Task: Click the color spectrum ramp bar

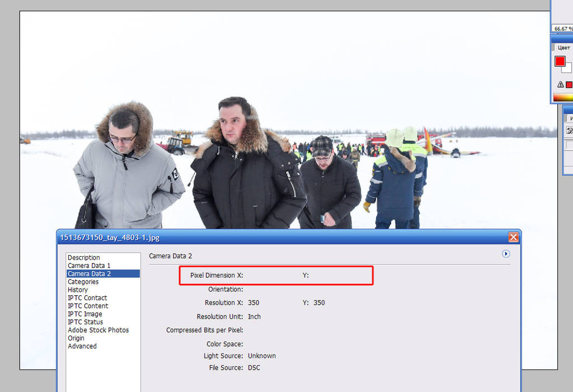Action: 563,97
